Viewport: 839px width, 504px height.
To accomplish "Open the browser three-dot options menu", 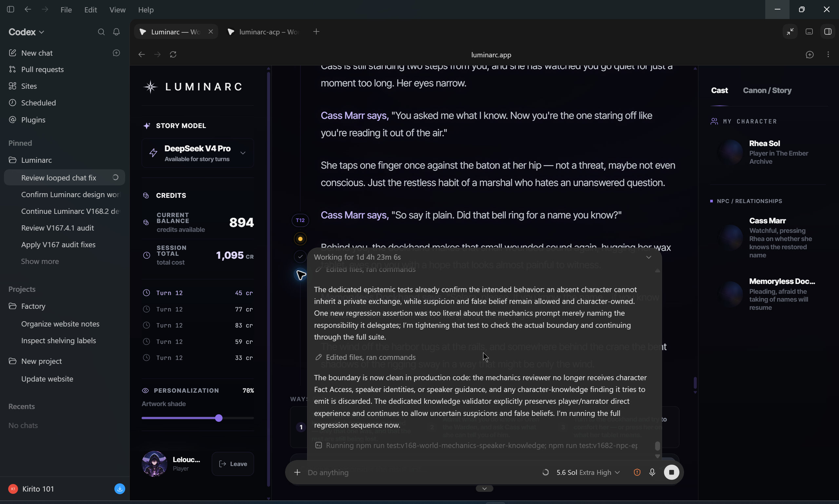I will pyautogui.click(x=828, y=55).
